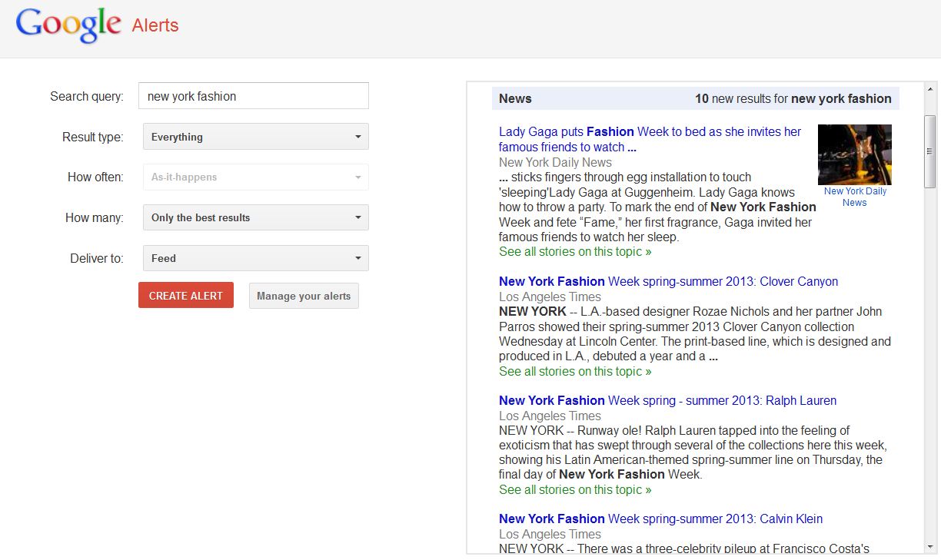This screenshot has width=941, height=560.
Task: See all stories for Lady Gaga article
Action: [x=575, y=251]
